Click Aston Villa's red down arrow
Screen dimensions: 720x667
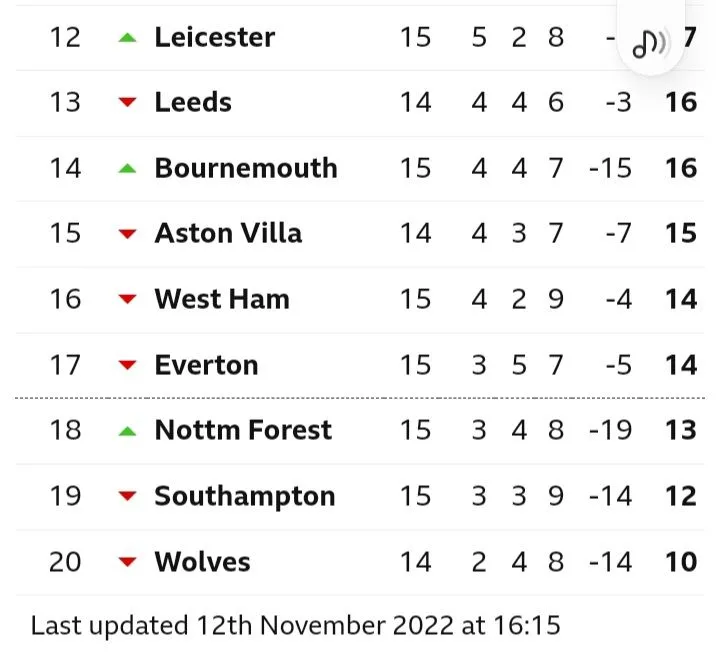tap(126, 234)
